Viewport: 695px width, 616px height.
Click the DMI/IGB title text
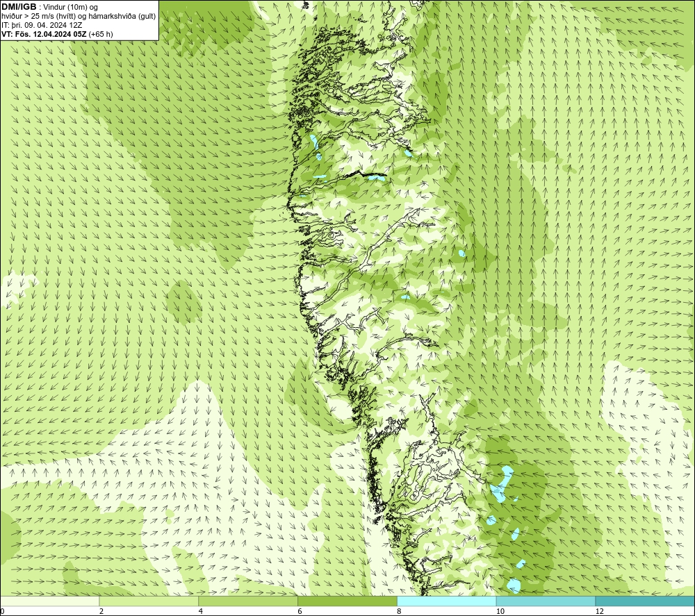tap(19, 7)
